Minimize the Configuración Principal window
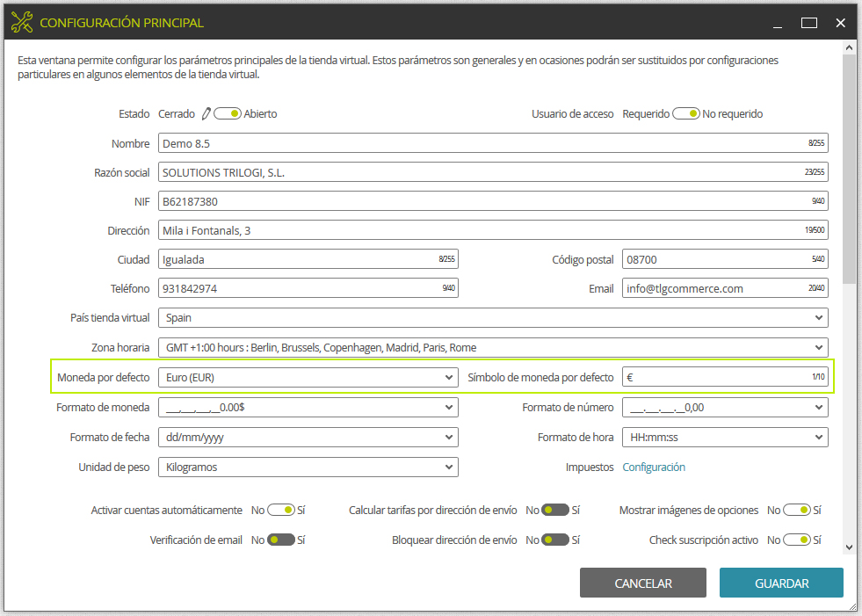Image resolution: width=862 pixels, height=616 pixels. [x=778, y=23]
